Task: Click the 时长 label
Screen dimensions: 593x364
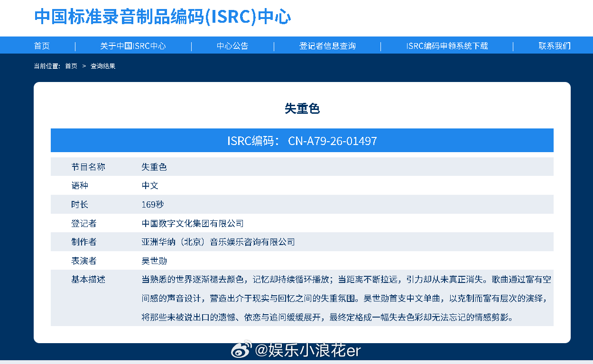Action: (80, 205)
